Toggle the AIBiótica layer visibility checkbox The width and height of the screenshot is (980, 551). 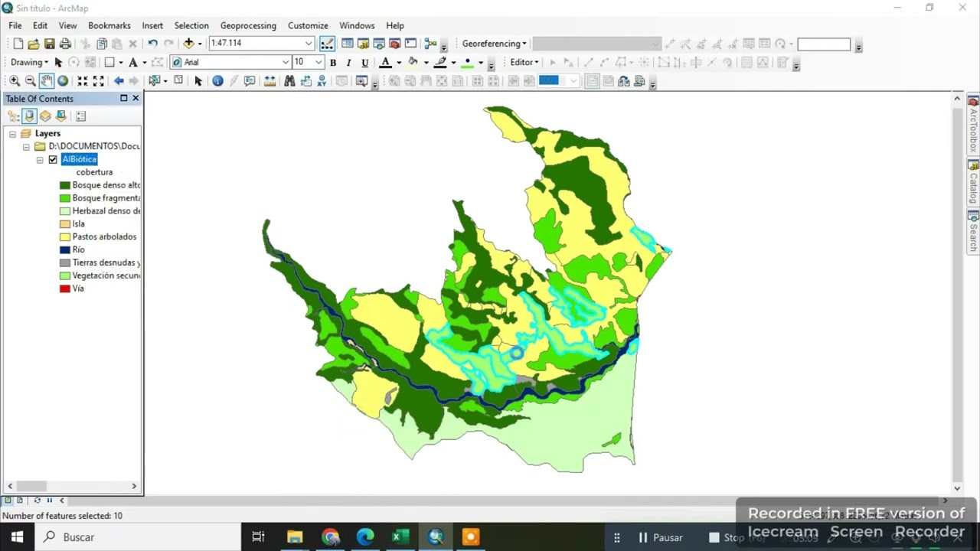[x=53, y=159]
